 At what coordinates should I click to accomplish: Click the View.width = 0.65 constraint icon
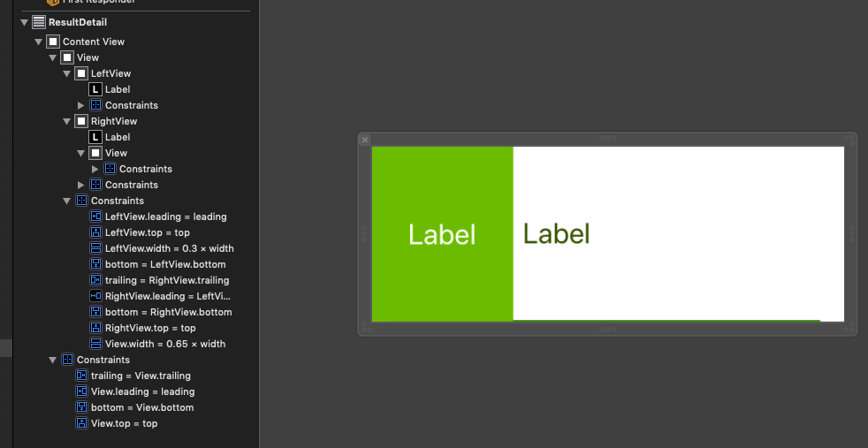click(95, 344)
